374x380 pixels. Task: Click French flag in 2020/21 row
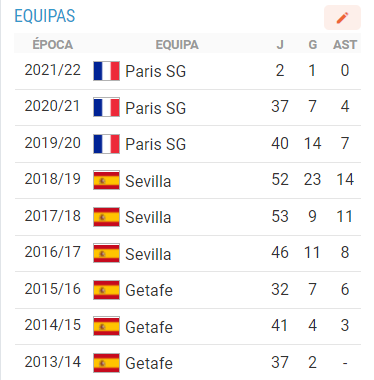point(106,107)
